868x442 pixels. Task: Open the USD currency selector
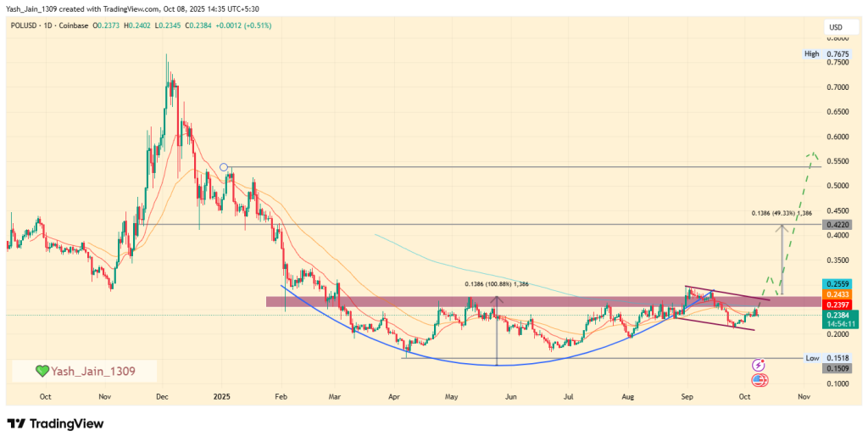coord(836,28)
